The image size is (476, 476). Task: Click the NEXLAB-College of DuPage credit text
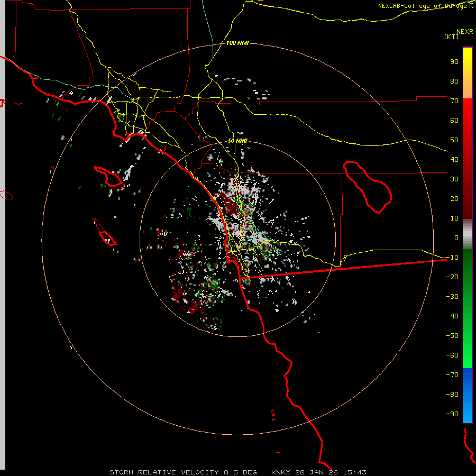click(x=426, y=6)
